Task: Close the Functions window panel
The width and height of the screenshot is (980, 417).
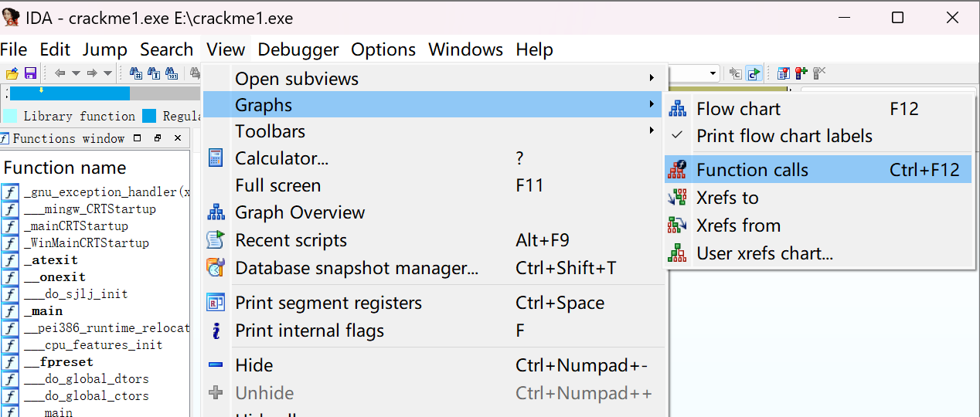Action: point(178,138)
